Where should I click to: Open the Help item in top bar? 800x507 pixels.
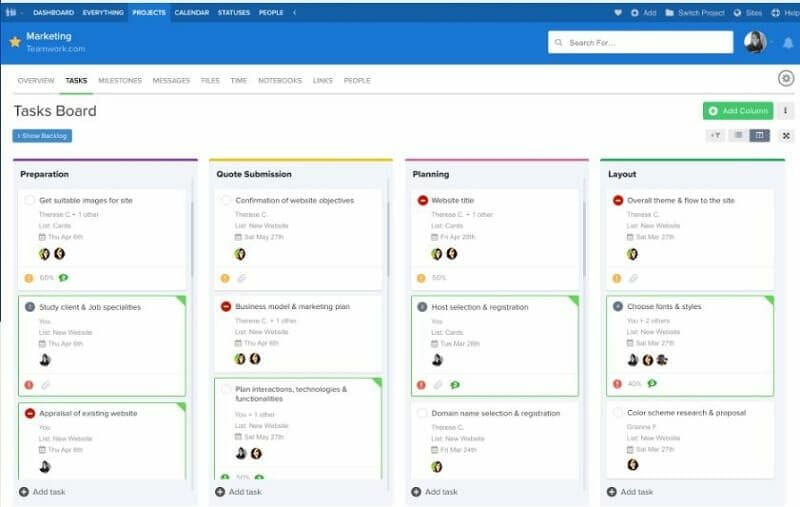(x=786, y=13)
